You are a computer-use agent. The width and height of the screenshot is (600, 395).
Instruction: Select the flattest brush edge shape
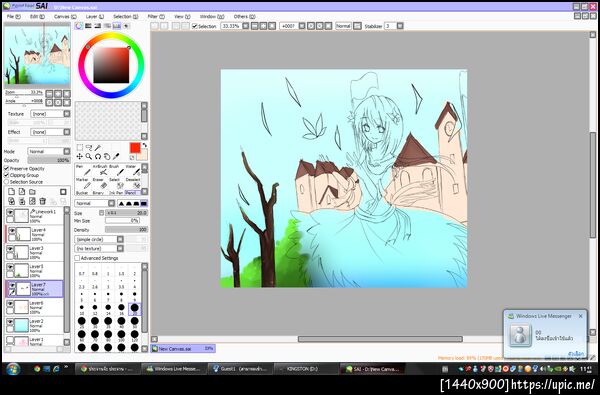tap(143, 203)
